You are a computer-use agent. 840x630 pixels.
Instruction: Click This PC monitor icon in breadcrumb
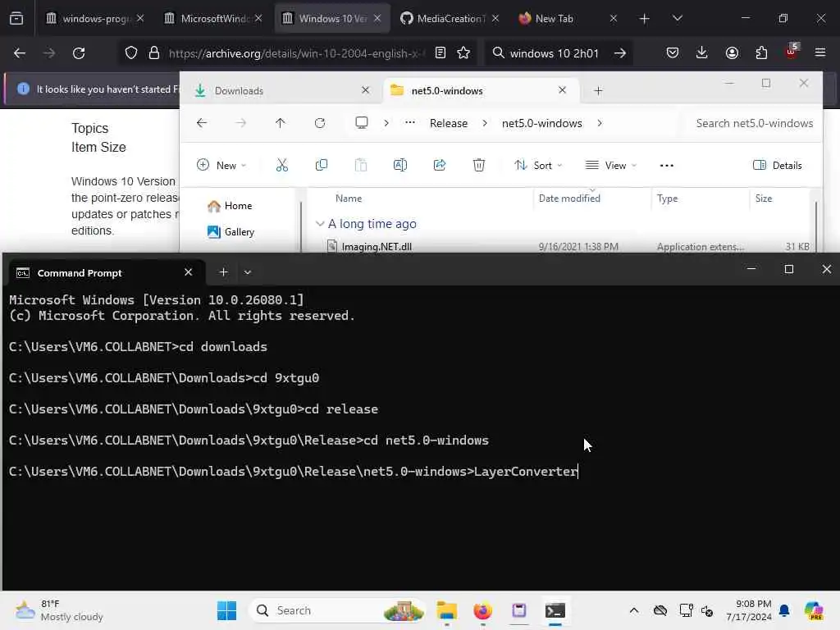(x=362, y=123)
